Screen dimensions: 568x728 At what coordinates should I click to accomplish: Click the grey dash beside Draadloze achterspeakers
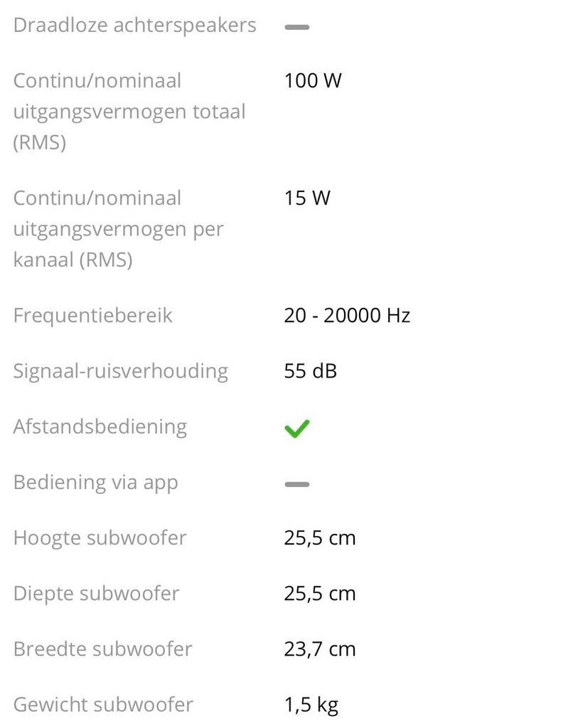tap(296, 27)
